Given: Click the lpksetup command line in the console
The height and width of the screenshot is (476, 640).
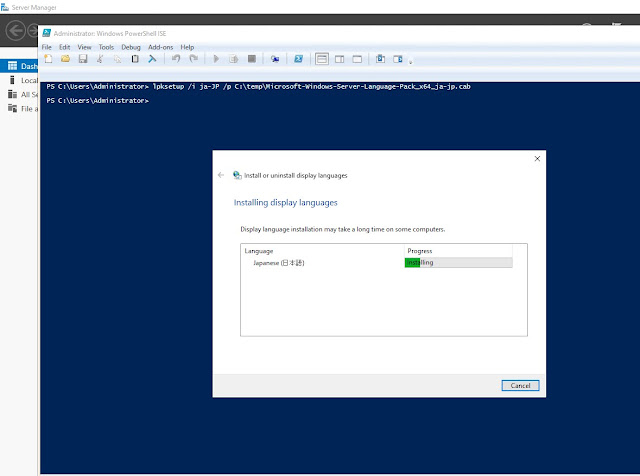Looking at the screenshot, I should [x=258, y=87].
